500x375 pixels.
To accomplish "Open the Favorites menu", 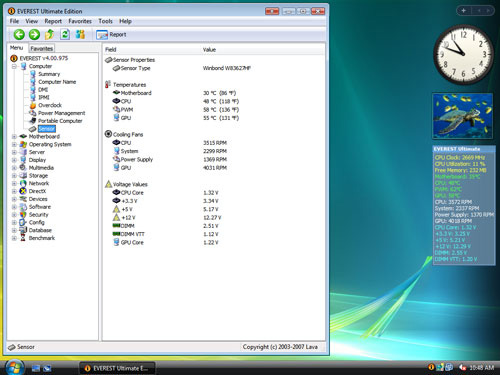I will click(80, 21).
